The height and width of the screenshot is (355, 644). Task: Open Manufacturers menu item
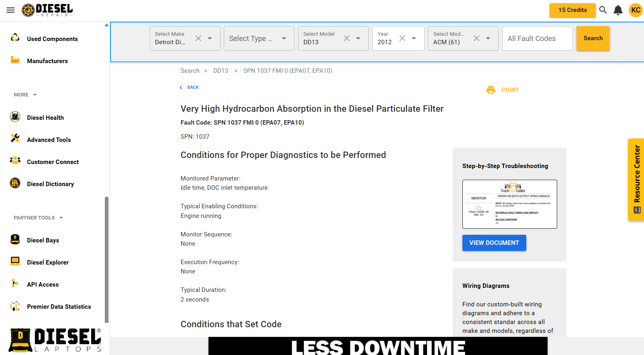[47, 61]
